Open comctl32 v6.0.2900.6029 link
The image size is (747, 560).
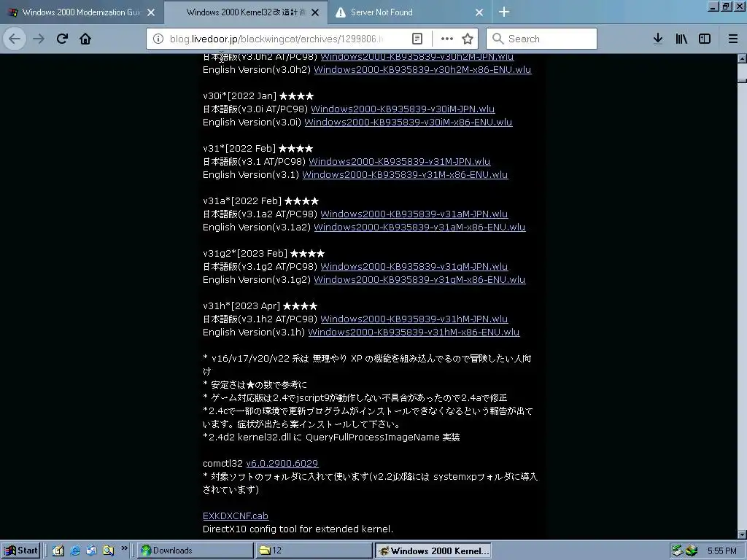coord(282,463)
